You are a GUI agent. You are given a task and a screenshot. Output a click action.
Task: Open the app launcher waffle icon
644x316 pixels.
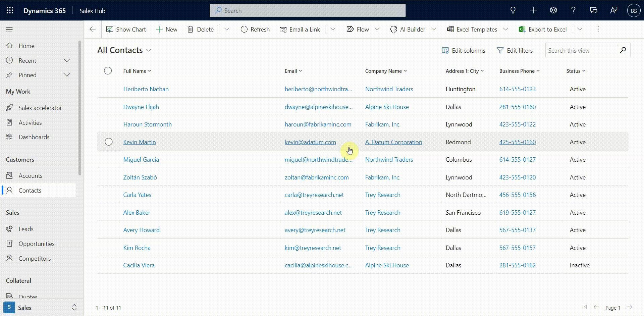click(10, 10)
